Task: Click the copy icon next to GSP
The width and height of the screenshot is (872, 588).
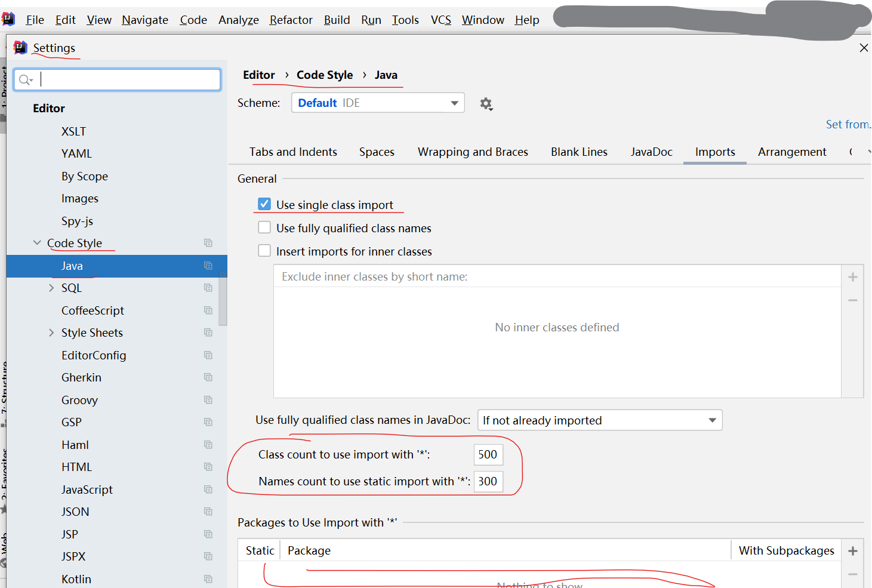Action: [208, 422]
